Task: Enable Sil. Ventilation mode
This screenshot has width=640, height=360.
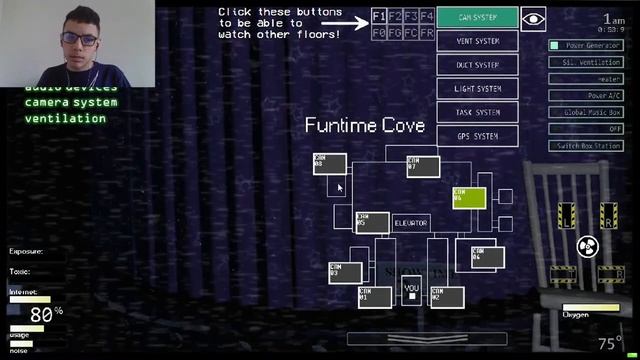Action: [586, 62]
